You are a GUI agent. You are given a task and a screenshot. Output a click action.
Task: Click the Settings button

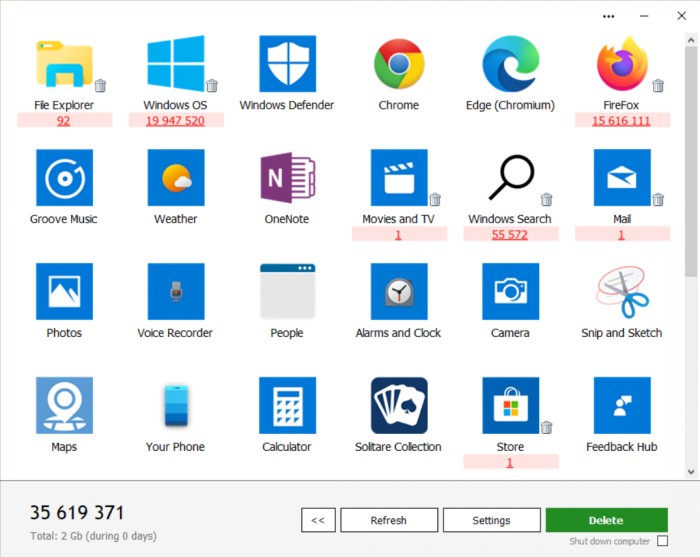click(492, 520)
